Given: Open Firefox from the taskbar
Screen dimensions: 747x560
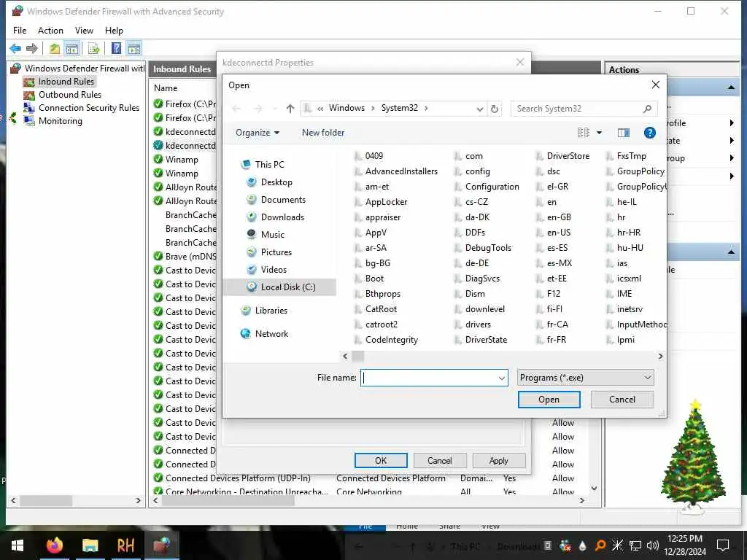Looking at the screenshot, I should [x=54, y=545].
